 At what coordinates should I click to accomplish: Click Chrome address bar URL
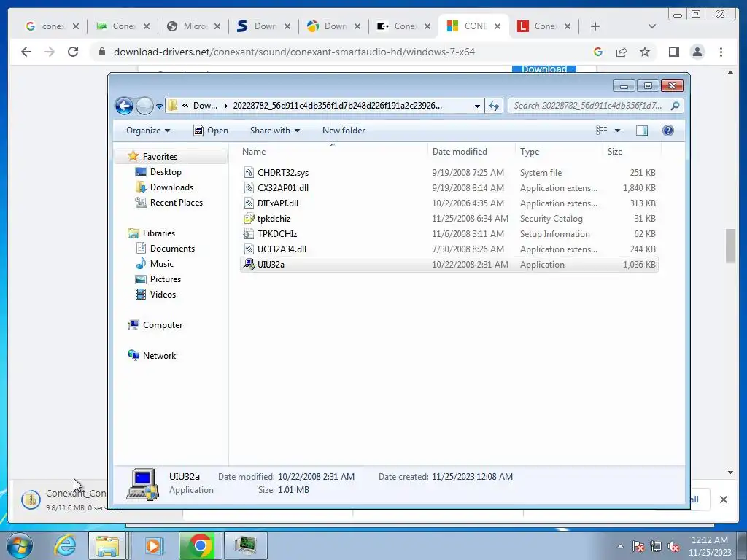point(294,52)
